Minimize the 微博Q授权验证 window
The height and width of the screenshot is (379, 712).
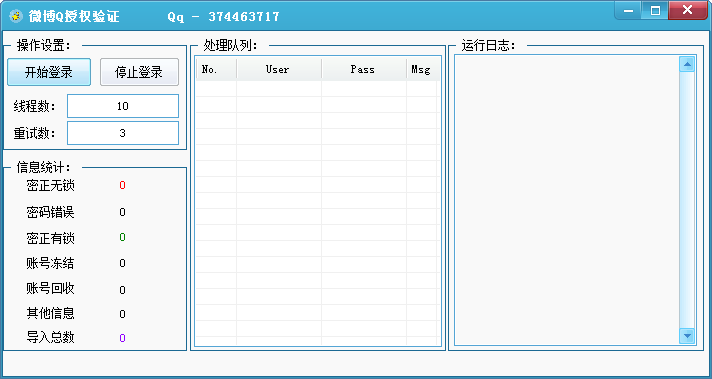coord(628,10)
